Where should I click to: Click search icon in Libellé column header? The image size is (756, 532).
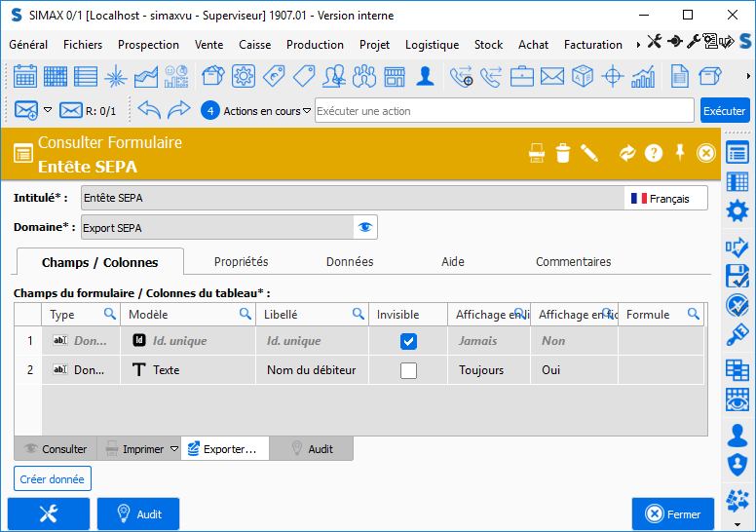click(359, 314)
